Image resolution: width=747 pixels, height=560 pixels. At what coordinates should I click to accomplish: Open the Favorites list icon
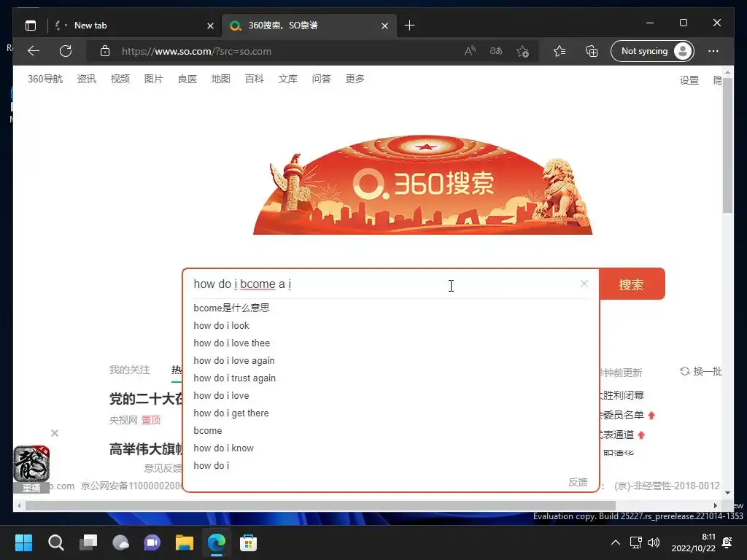tap(560, 51)
